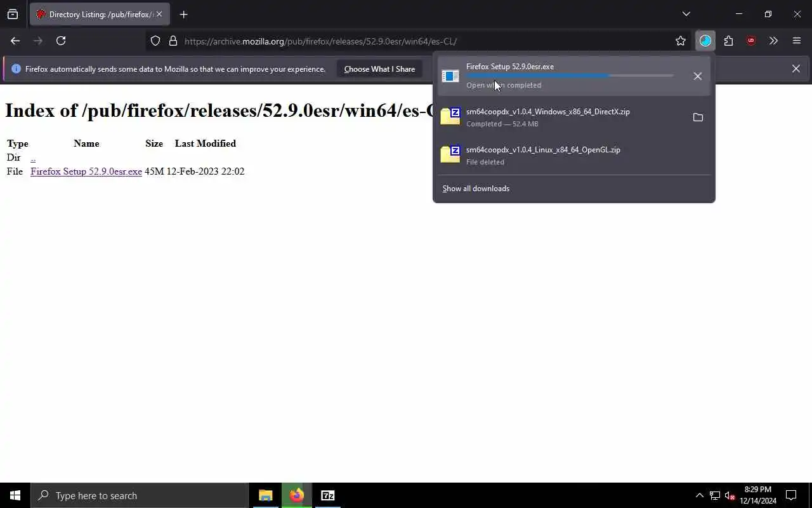Click the Directory Listing tab

coord(100,14)
